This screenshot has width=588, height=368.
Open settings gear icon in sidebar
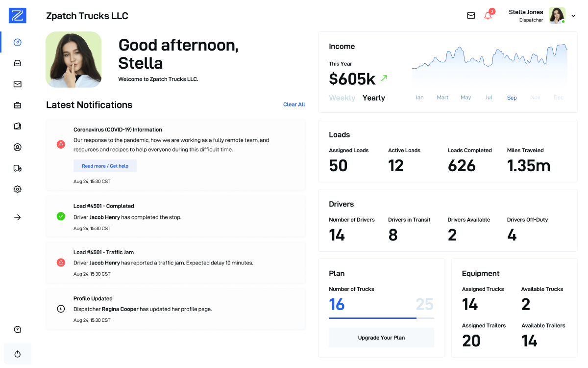[x=18, y=189]
